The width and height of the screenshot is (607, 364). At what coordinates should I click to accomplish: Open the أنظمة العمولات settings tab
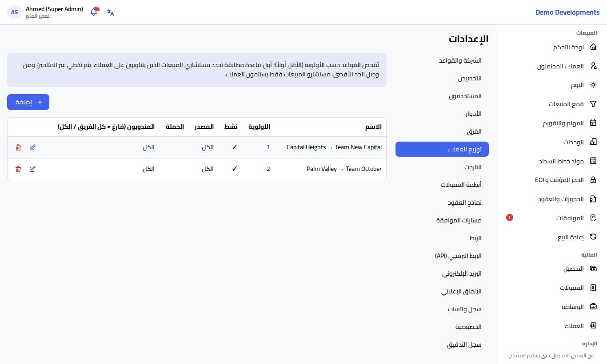click(442, 185)
